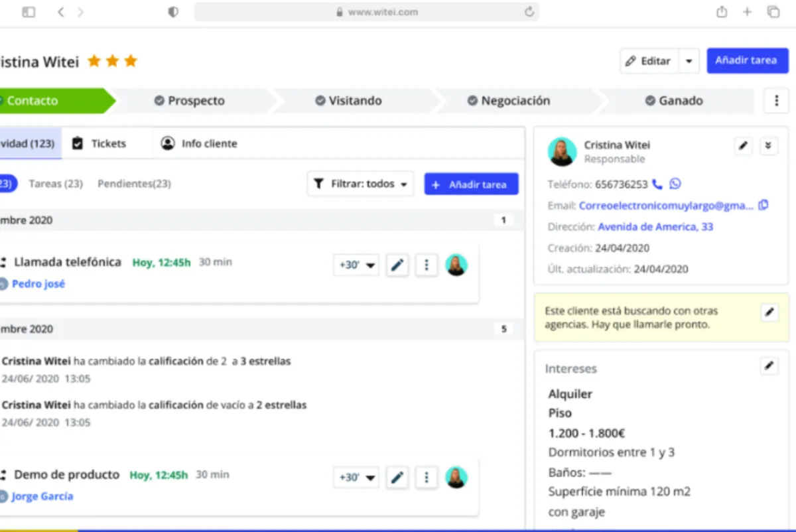Open +30' dropdown on Demo de producto

click(x=357, y=477)
